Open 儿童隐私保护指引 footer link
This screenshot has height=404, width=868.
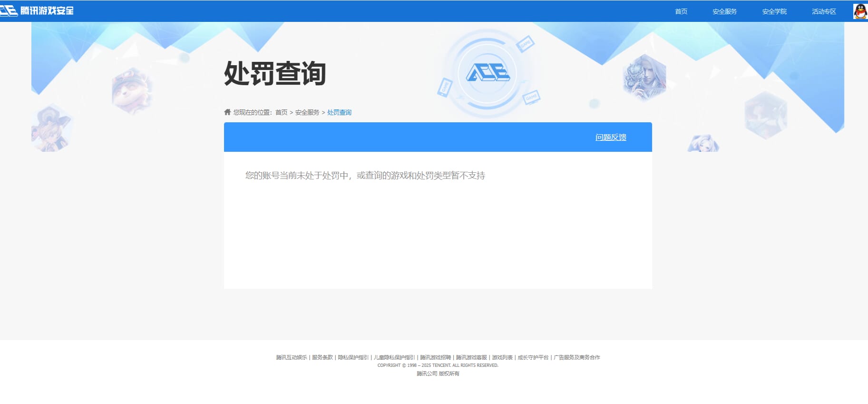pos(394,357)
